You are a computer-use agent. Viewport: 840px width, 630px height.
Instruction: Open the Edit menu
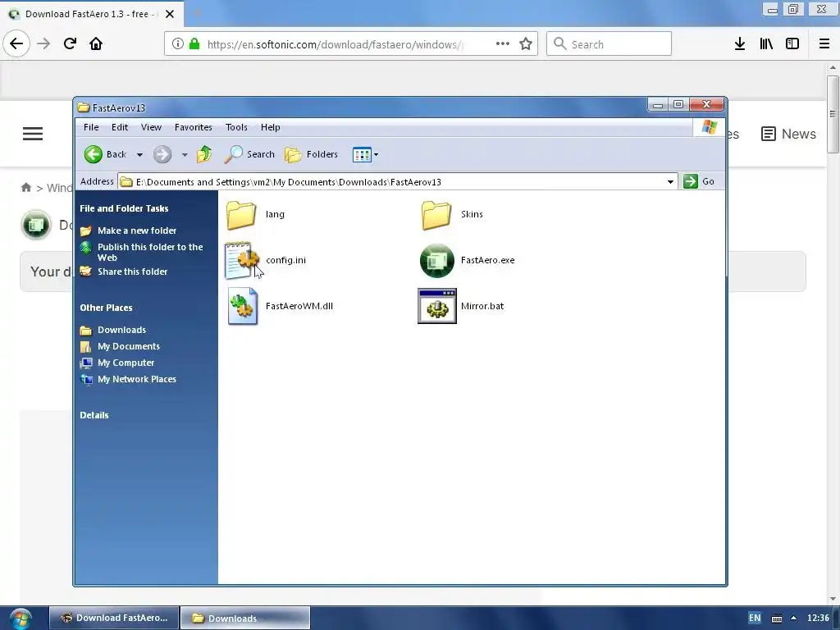click(x=120, y=127)
